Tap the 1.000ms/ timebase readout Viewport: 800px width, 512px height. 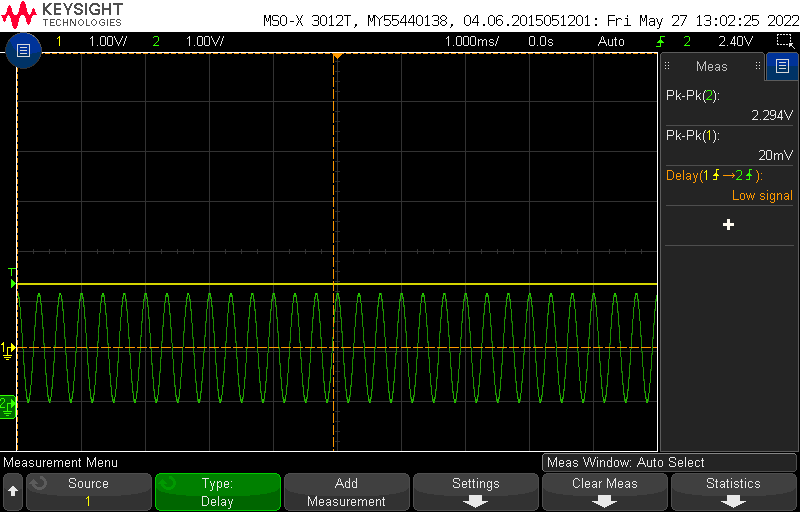tap(472, 41)
